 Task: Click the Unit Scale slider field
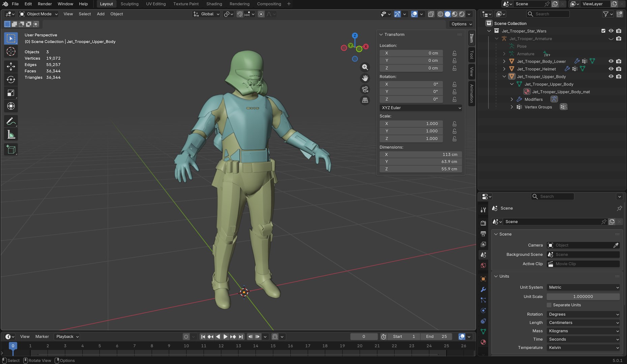tap(583, 297)
